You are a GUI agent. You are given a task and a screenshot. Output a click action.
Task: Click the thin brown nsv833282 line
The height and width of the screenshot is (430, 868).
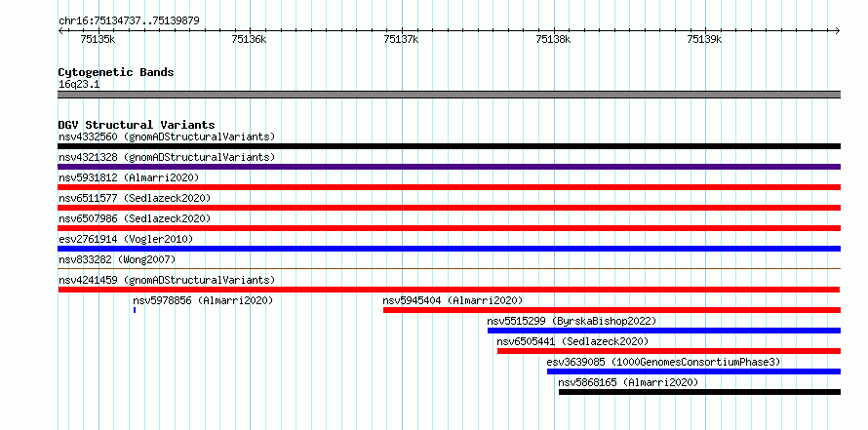[449, 268]
